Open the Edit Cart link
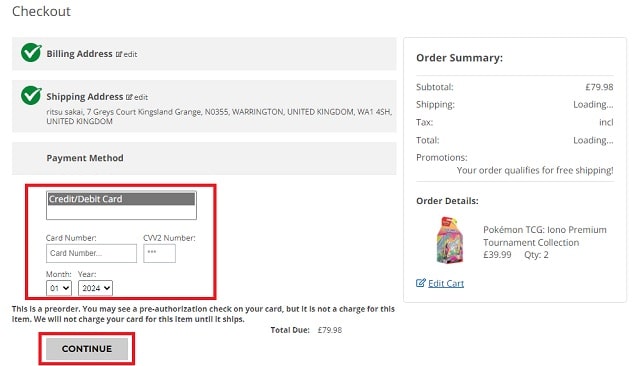 click(x=446, y=283)
